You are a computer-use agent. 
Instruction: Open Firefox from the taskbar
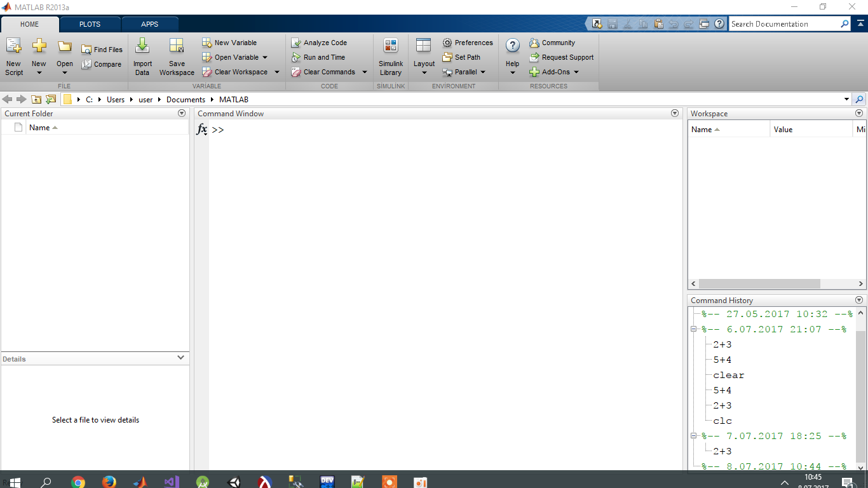tap(109, 482)
